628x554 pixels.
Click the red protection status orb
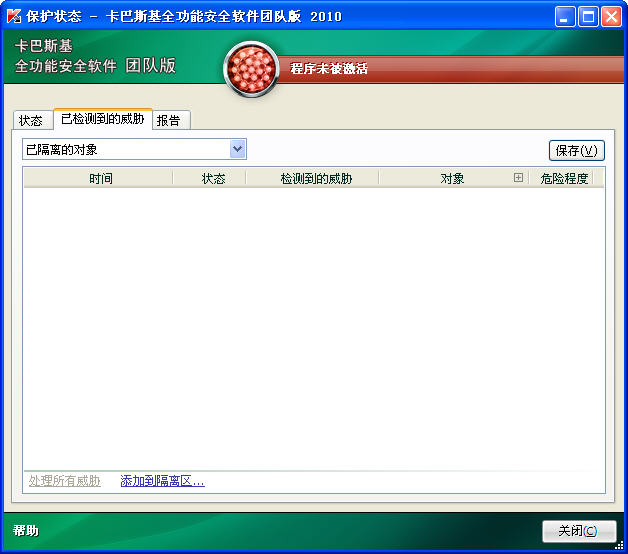click(x=251, y=70)
